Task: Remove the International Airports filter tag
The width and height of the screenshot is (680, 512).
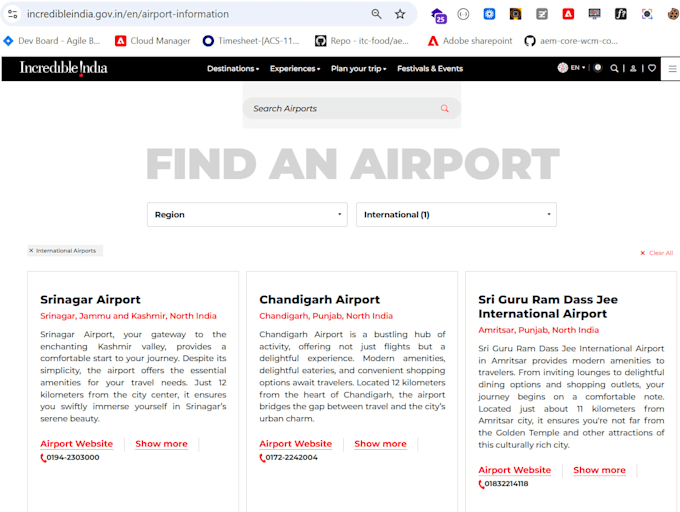Action: pyautogui.click(x=31, y=251)
